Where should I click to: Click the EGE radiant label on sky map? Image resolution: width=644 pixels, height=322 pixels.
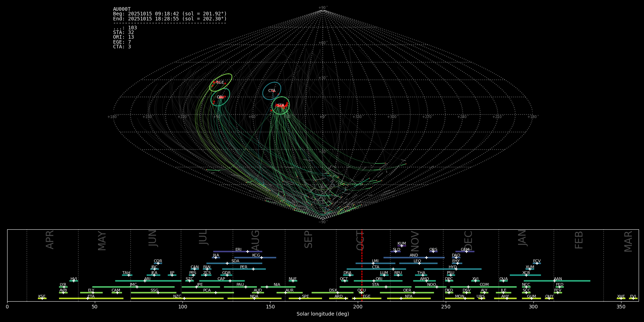point(220,83)
